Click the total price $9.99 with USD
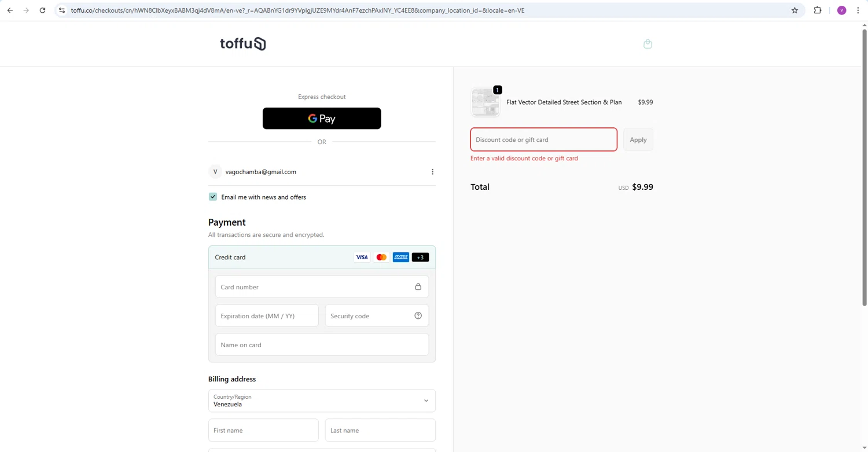This screenshot has height=452, width=868. pyautogui.click(x=635, y=187)
